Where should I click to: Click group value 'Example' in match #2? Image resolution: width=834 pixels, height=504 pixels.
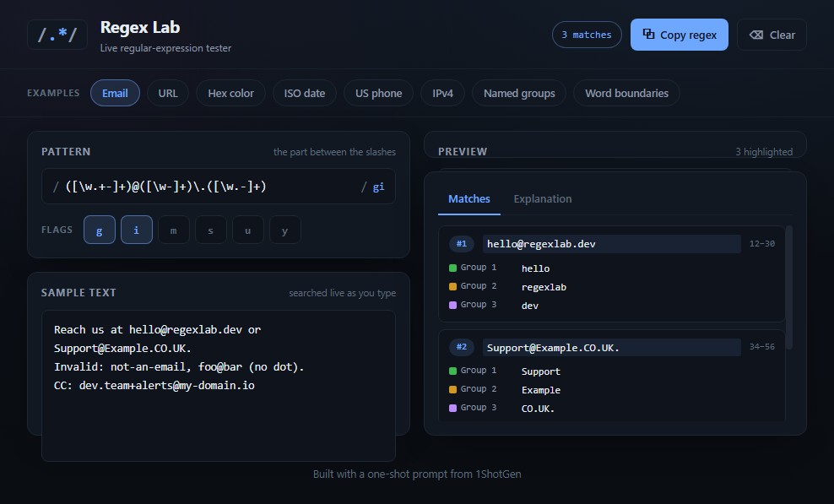coord(541,390)
